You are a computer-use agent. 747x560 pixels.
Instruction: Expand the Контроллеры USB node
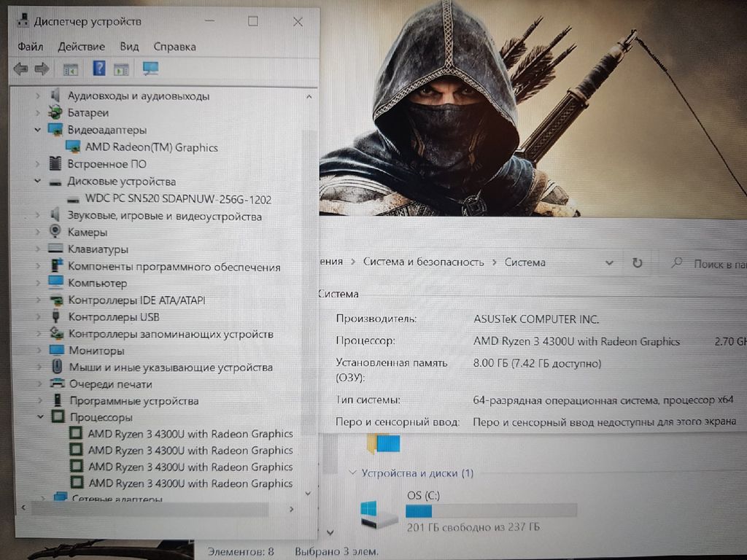pyautogui.click(x=38, y=316)
